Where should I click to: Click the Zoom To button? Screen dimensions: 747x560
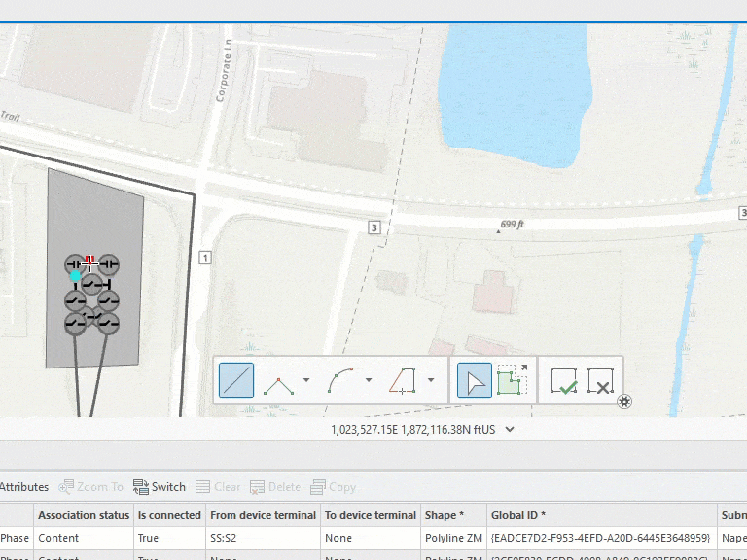click(91, 487)
